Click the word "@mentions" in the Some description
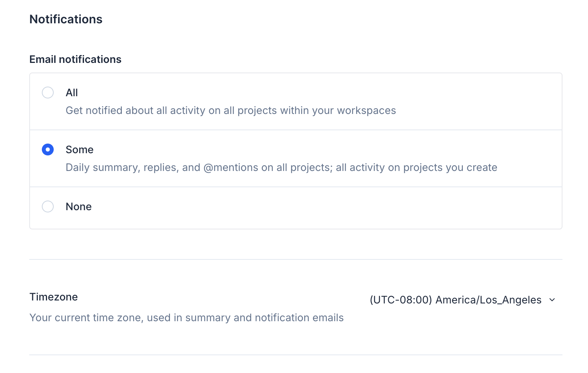 pyautogui.click(x=231, y=168)
